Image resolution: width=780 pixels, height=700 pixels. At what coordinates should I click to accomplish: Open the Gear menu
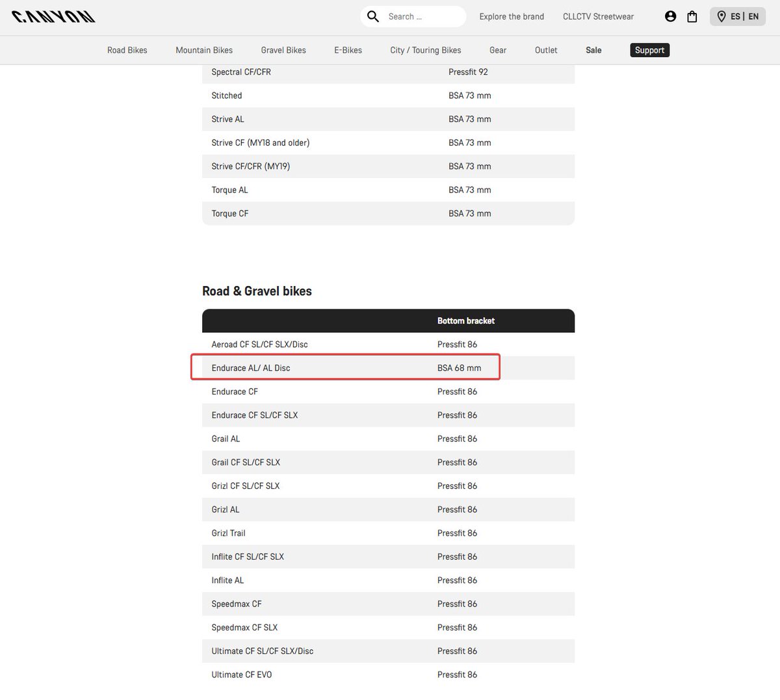[498, 50]
